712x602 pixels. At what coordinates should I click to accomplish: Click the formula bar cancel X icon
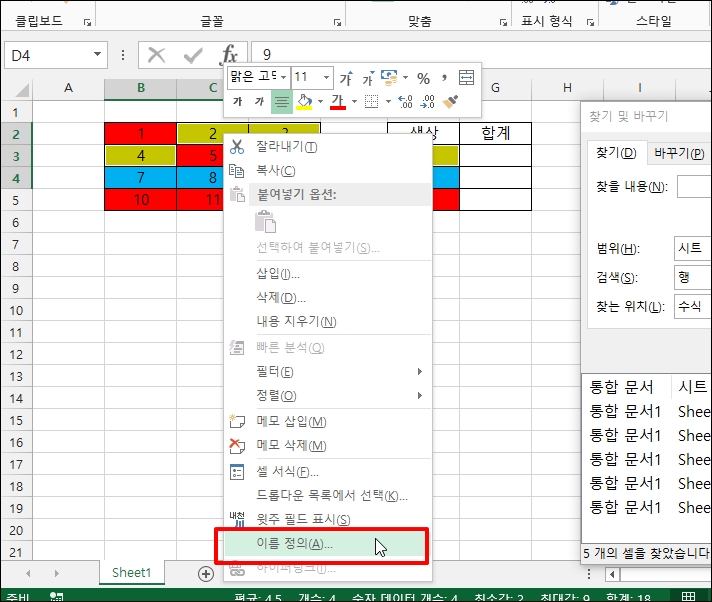coord(157,55)
